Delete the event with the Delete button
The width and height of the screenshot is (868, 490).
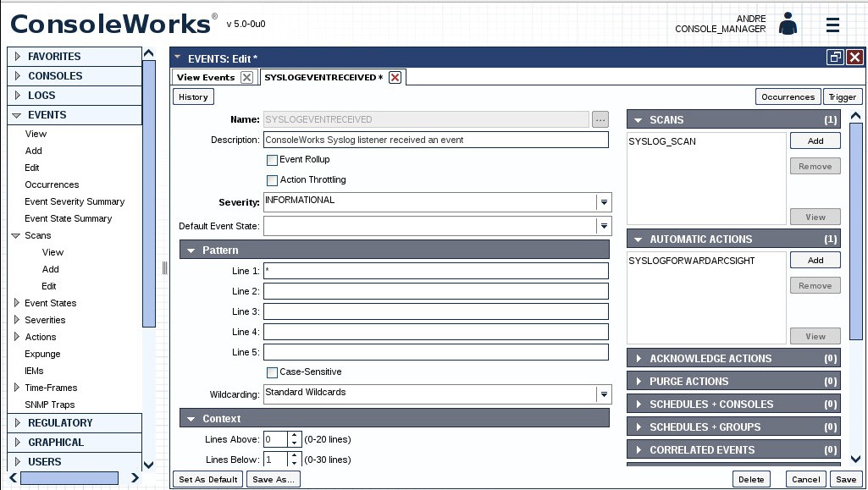[751, 480]
